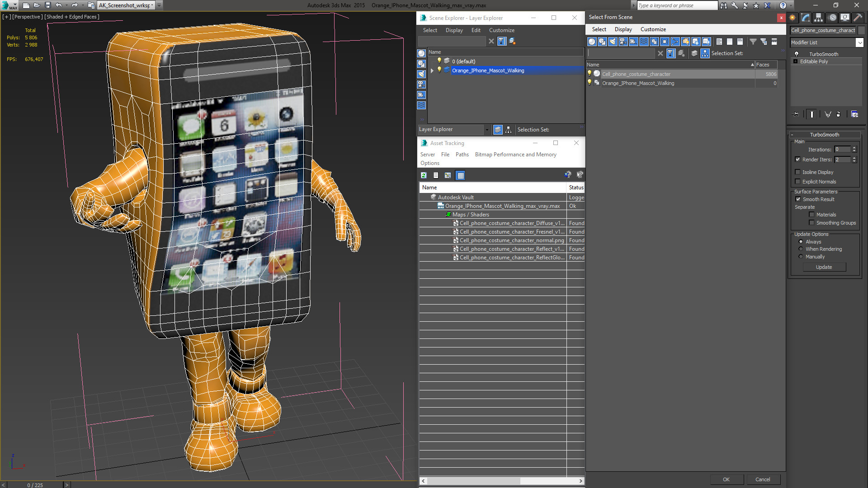Toggle the Smooth Result checkbox
868x488 pixels.
(x=798, y=199)
